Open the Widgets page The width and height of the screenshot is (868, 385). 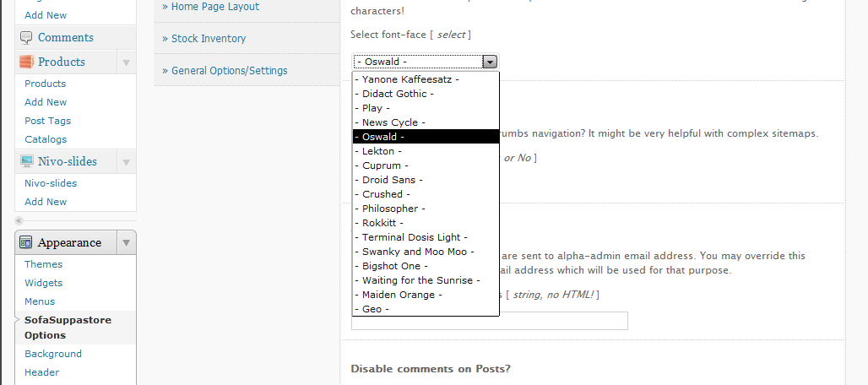(x=44, y=283)
